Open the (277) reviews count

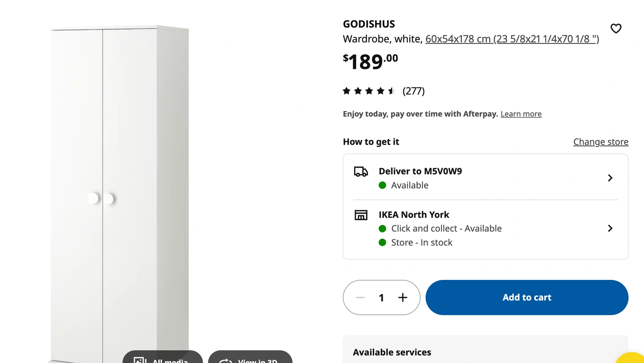413,91
